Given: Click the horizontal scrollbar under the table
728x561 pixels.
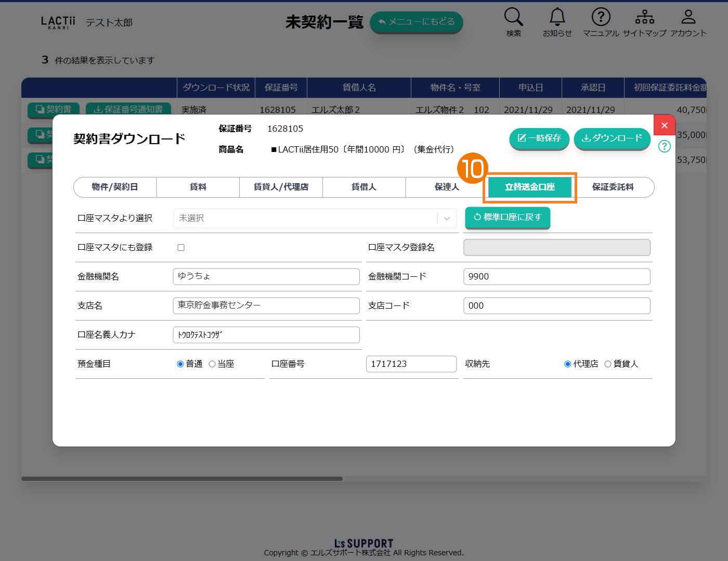Looking at the screenshot, I should (182, 479).
